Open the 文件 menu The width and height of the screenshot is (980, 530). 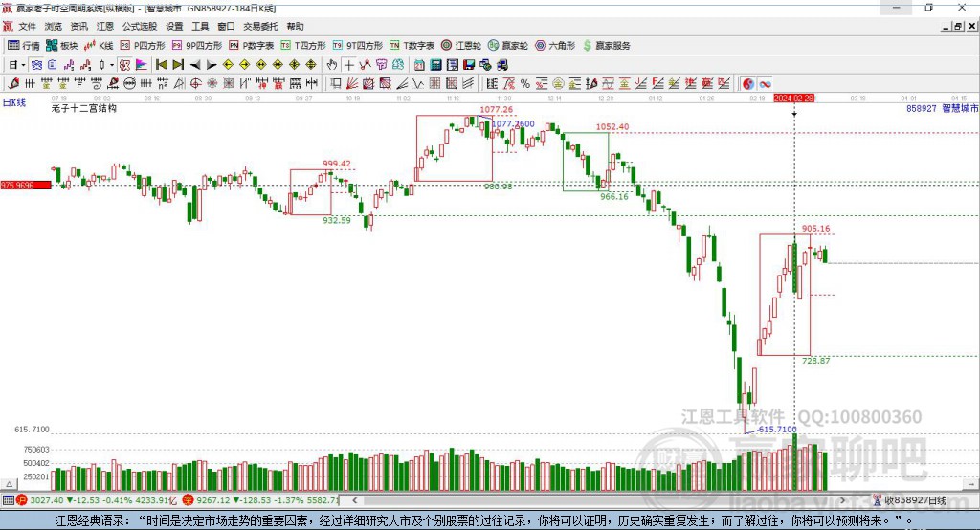[x=27, y=26]
